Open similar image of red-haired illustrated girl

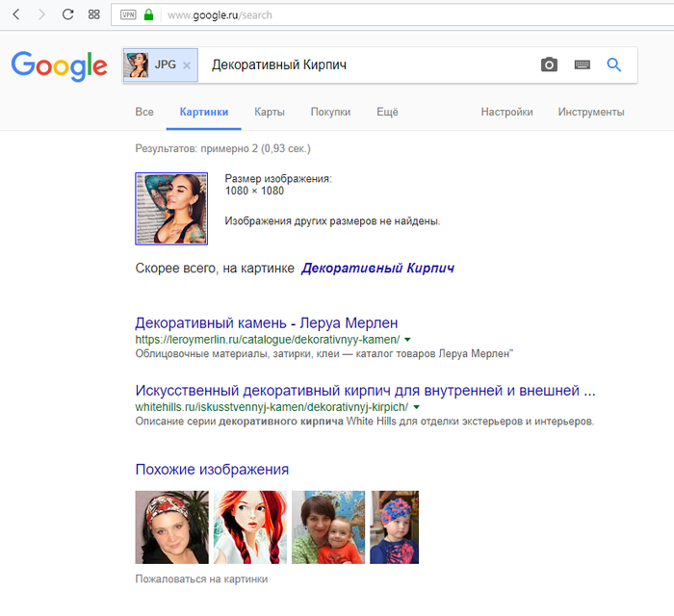tap(250, 527)
